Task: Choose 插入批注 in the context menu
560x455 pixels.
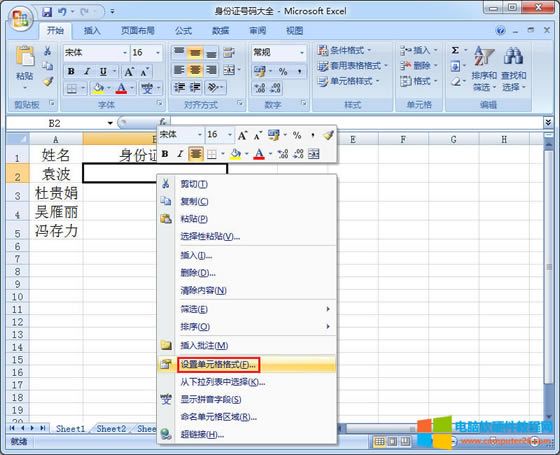Action: tap(204, 345)
